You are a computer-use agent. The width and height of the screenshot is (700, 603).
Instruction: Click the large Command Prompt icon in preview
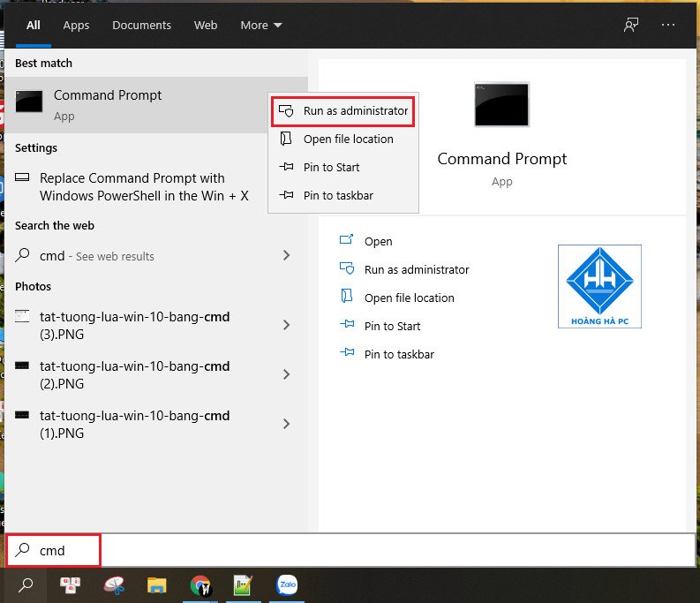[501, 106]
